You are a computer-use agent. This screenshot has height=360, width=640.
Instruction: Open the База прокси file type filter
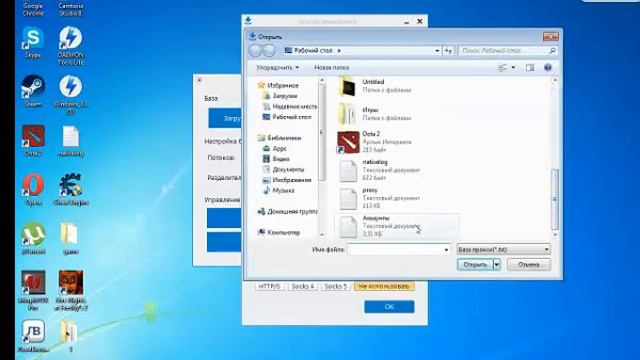(x=503, y=249)
